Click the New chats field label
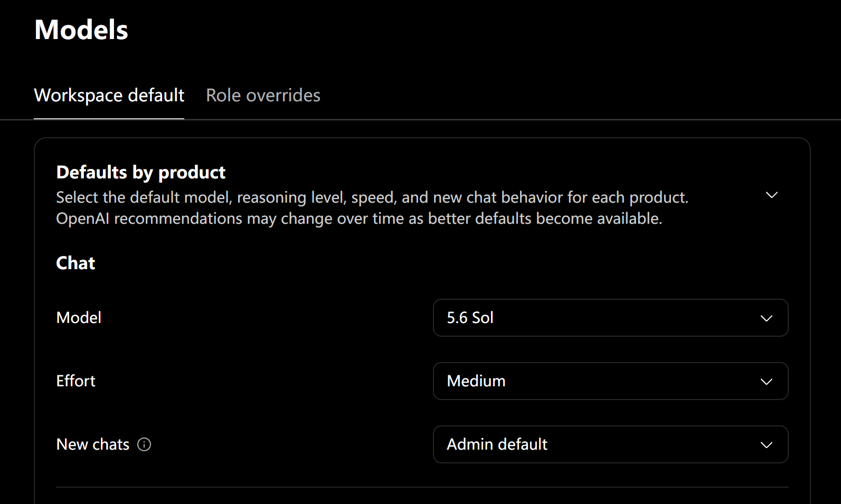The image size is (841, 504). point(93,444)
